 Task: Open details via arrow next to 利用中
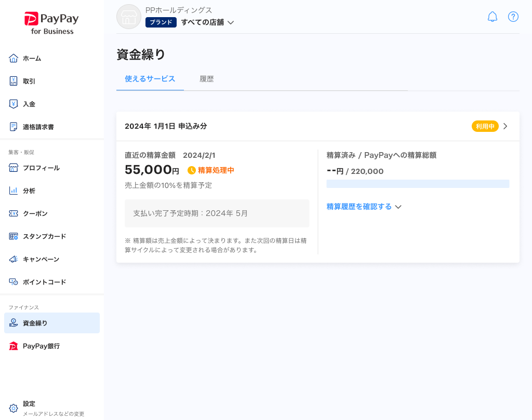(505, 126)
